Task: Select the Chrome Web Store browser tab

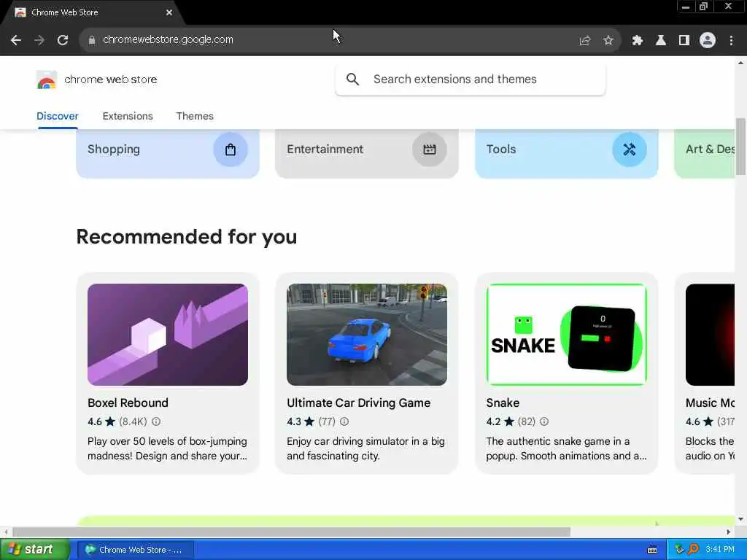Action: pyautogui.click(x=93, y=12)
